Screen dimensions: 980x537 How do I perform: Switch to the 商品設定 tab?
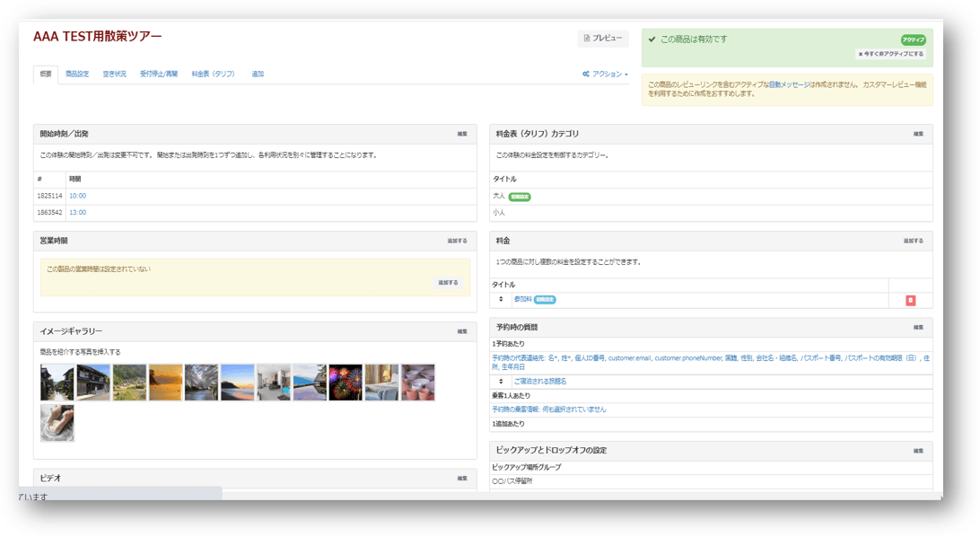point(77,74)
